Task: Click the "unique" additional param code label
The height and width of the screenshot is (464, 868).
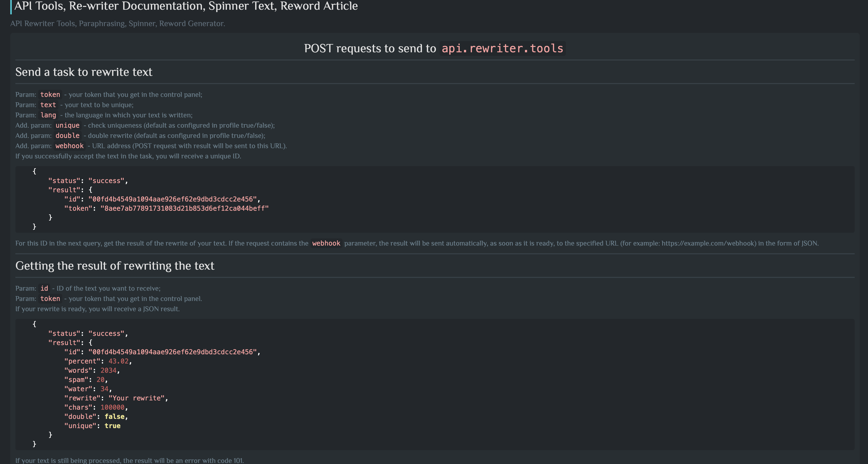Action: point(67,125)
